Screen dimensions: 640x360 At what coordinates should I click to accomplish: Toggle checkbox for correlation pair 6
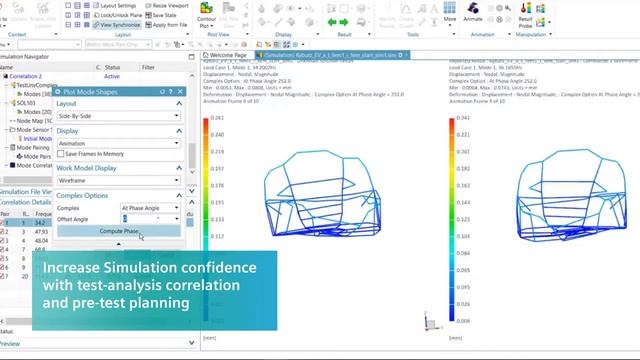(2, 267)
